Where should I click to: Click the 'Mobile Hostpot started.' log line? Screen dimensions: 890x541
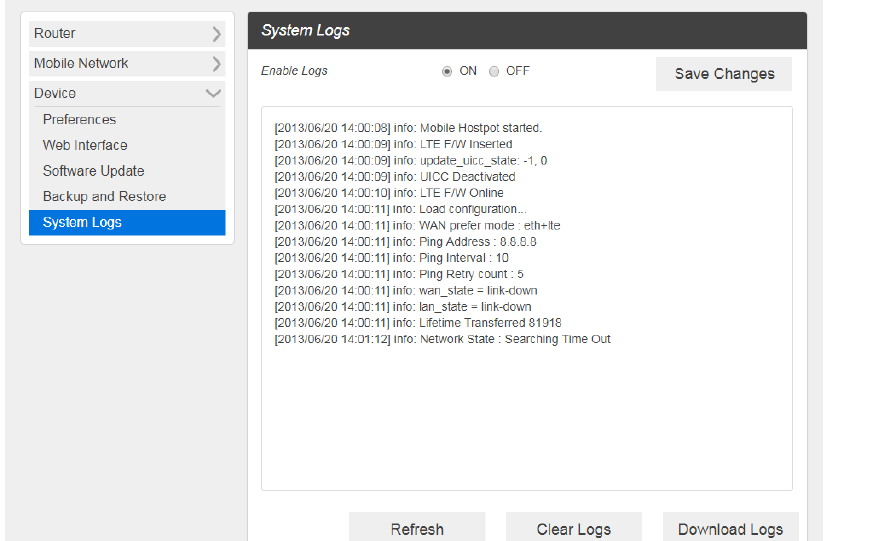tap(408, 128)
